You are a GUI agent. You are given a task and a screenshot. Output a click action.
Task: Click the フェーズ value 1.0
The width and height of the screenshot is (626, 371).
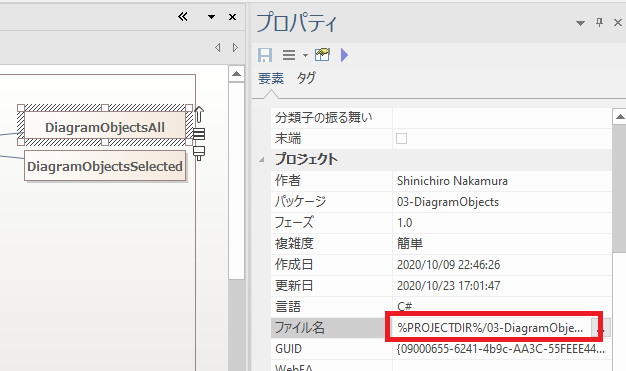pos(404,223)
